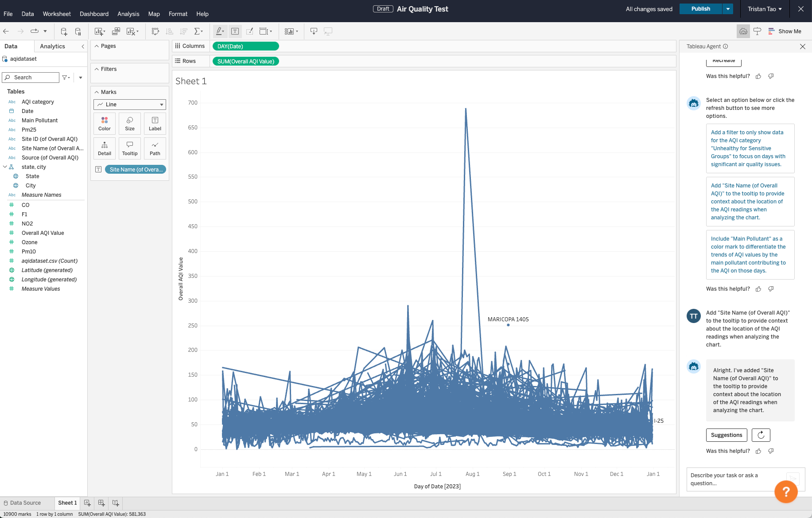This screenshot has width=812, height=518.
Task: Click the orange help question button
Action: 786,491
